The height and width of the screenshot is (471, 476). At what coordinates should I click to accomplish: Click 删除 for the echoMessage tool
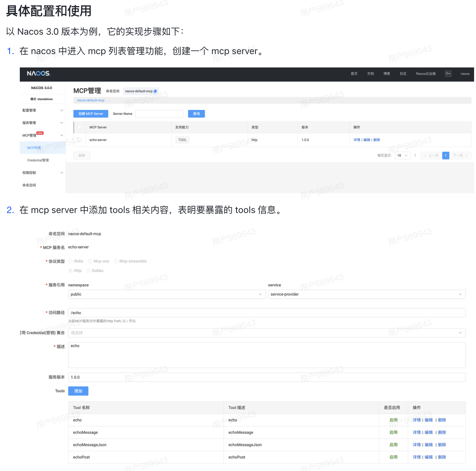pos(442,433)
